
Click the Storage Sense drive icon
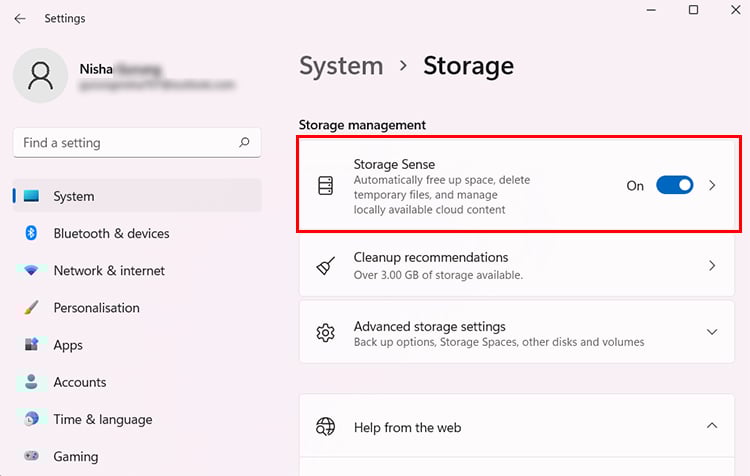click(x=325, y=186)
